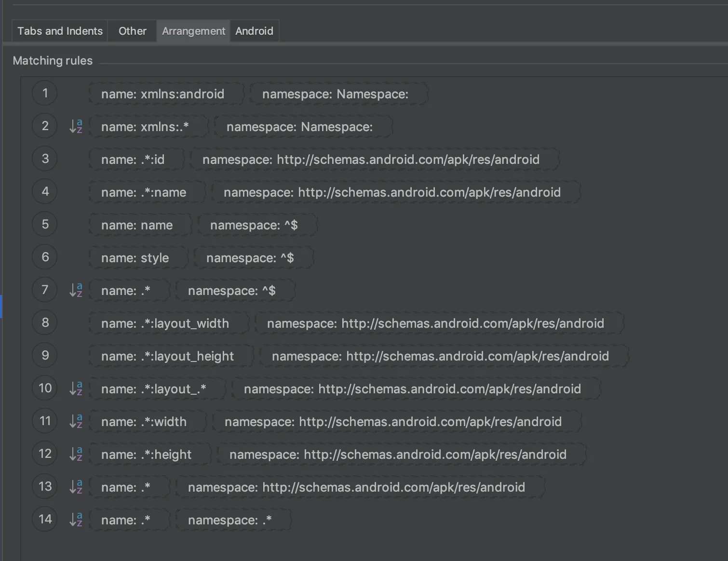Click the 'name: xmlns:android' condition
Viewport: 728px width, 561px height.
coord(162,94)
